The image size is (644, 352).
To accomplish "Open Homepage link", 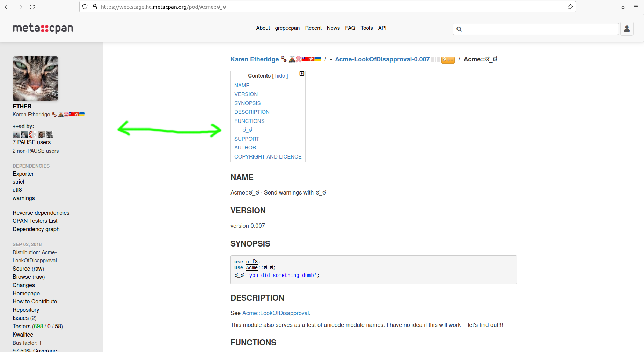I will click(x=26, y=294).
